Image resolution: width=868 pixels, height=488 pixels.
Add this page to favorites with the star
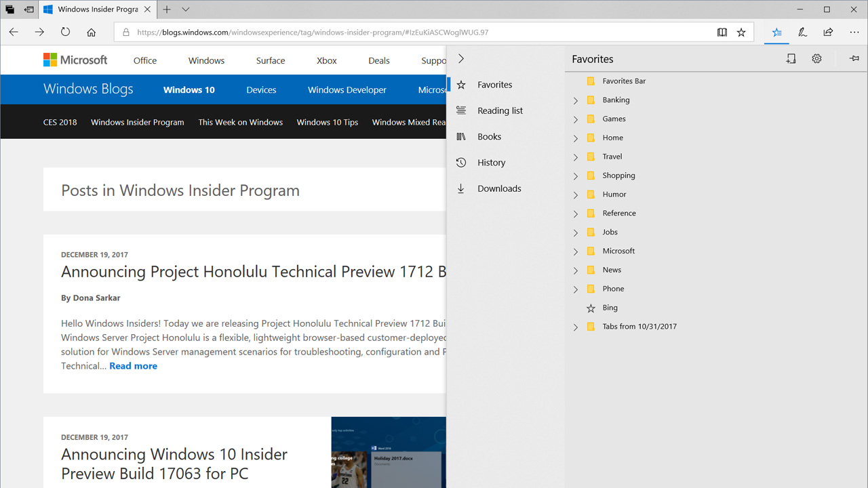[x=741, y=32]
